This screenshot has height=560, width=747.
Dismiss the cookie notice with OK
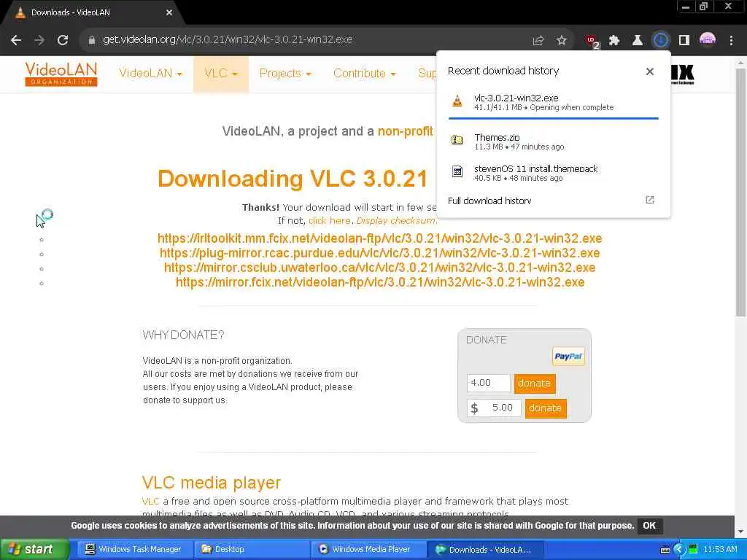point(649,526)
